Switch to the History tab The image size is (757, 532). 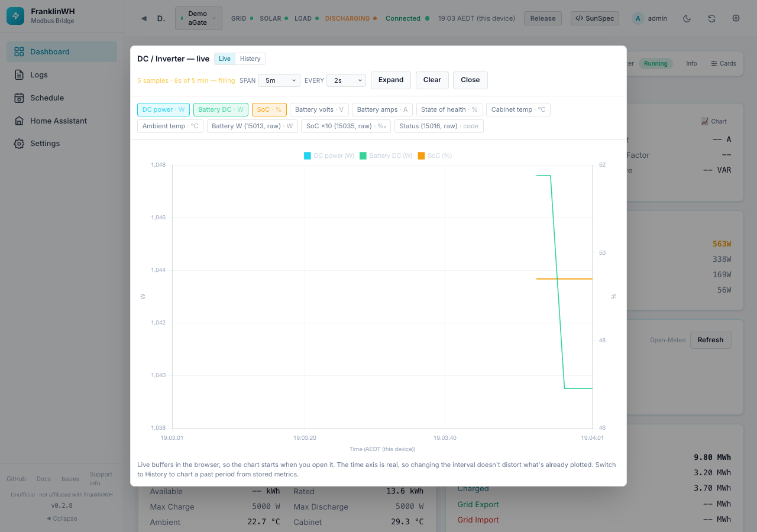click(250, 59)
